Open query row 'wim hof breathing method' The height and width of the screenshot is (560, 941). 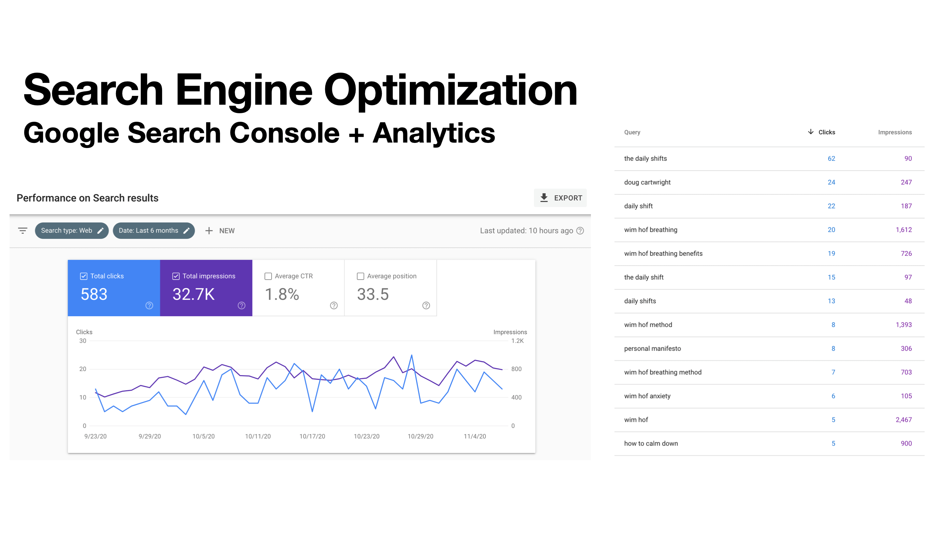coord(769,372)
